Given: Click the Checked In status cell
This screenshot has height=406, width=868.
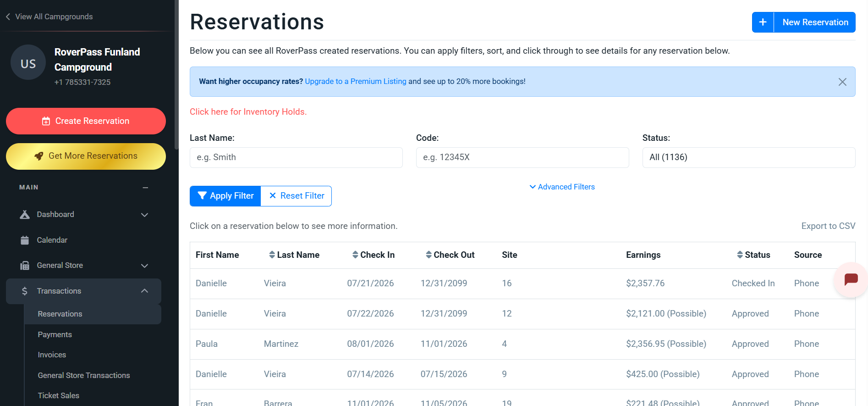Looking at the screenshot, I should (x=753, y=283).
